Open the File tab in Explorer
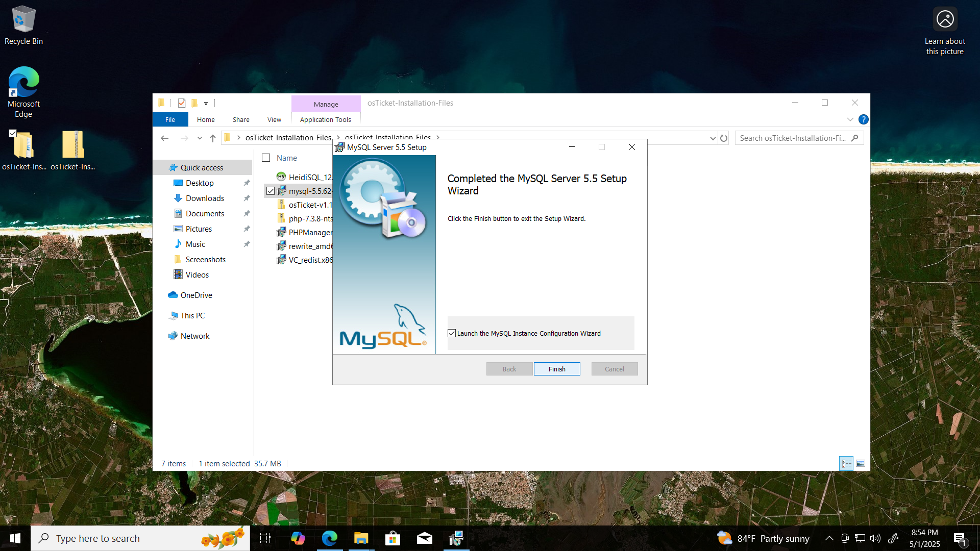 pos(170,119)
